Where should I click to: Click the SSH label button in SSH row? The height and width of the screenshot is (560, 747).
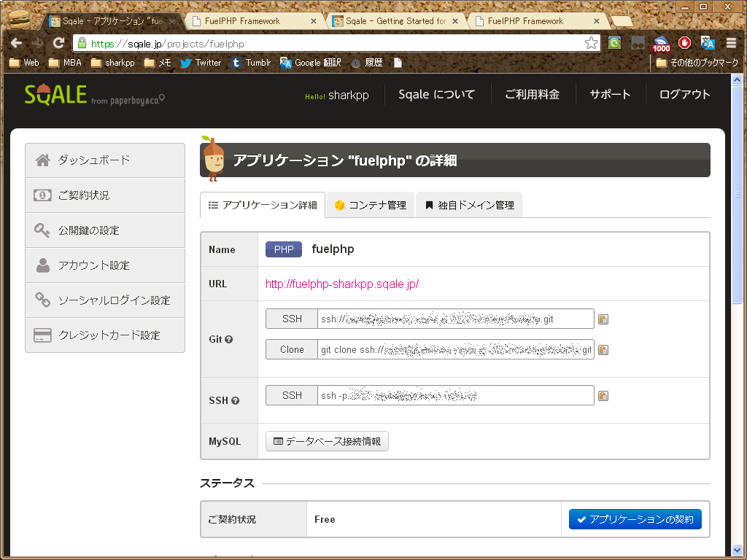[292, 395]
